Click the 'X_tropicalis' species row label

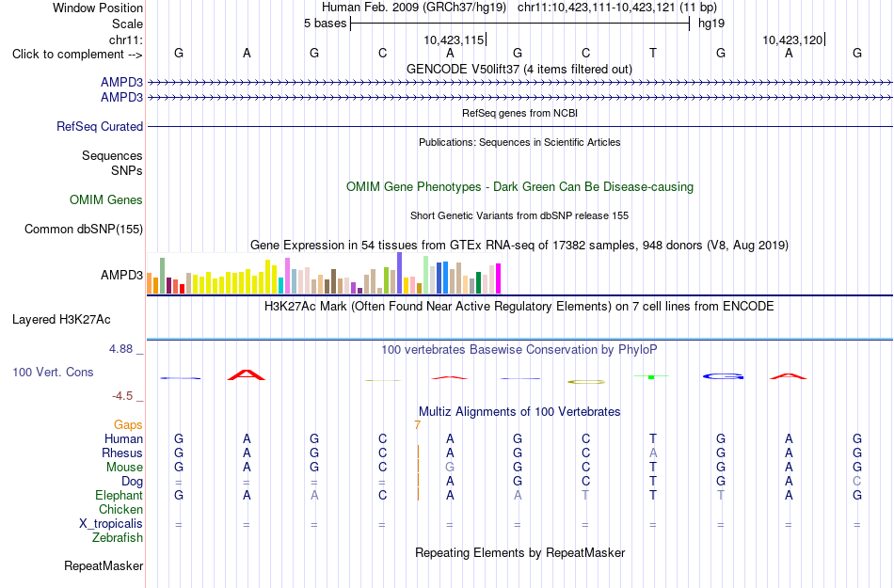coord(111,524)
